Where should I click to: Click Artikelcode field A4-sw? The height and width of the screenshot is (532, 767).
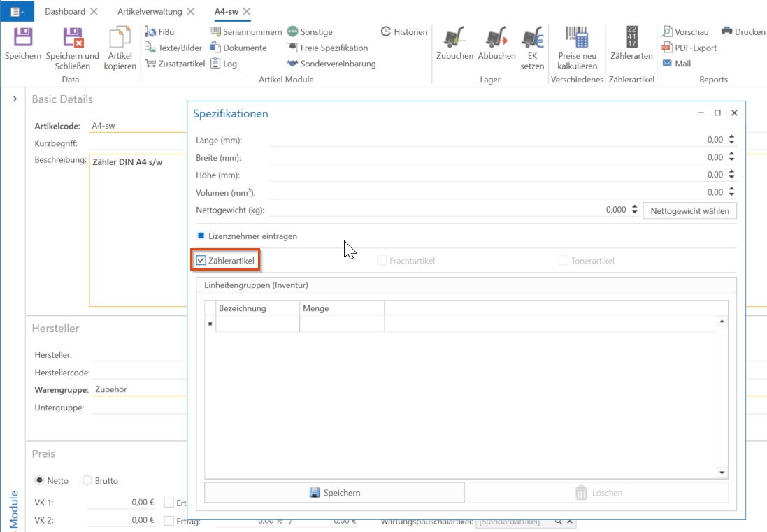click(x=138, y=126)
